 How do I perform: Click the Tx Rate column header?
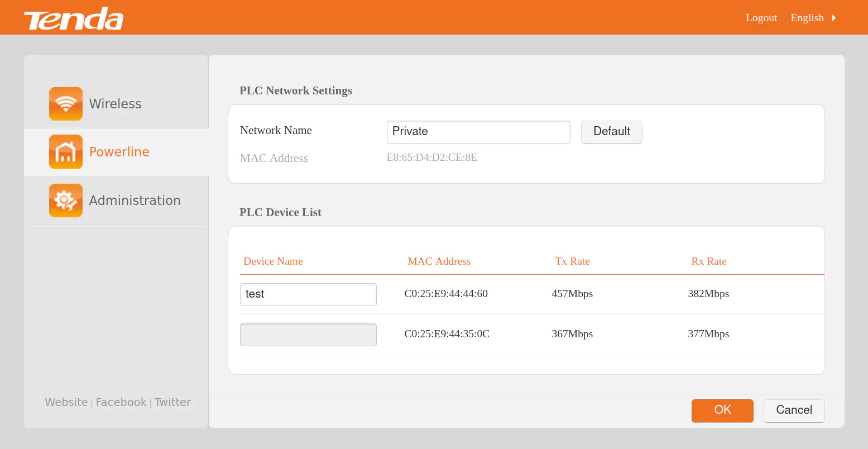(x=572, y=261)
